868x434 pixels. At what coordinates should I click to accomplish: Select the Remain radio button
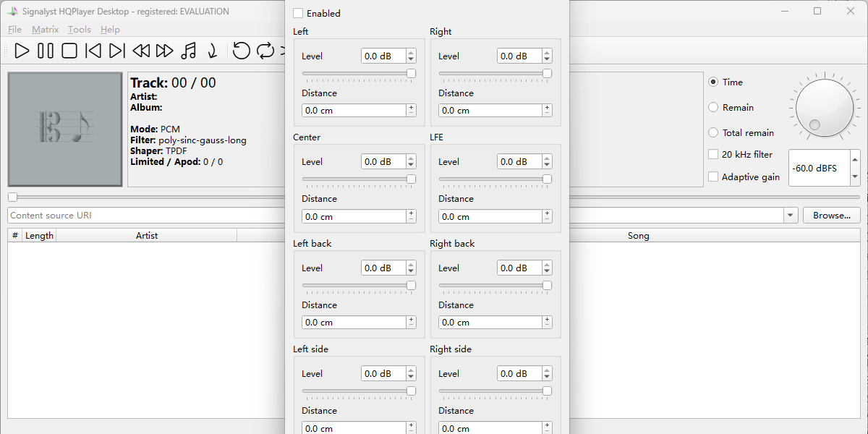(x=713, y=107)
